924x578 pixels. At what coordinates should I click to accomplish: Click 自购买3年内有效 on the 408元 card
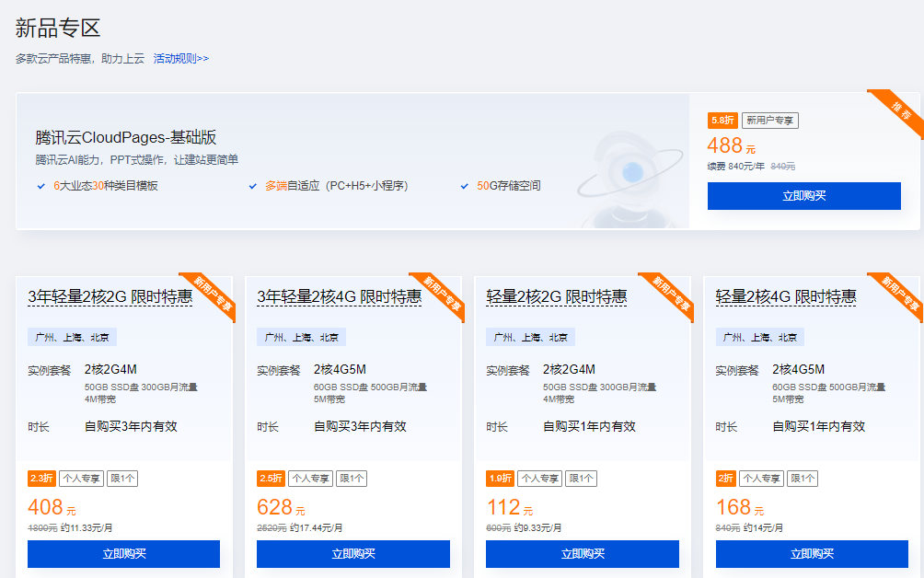[x=131, y=426]
